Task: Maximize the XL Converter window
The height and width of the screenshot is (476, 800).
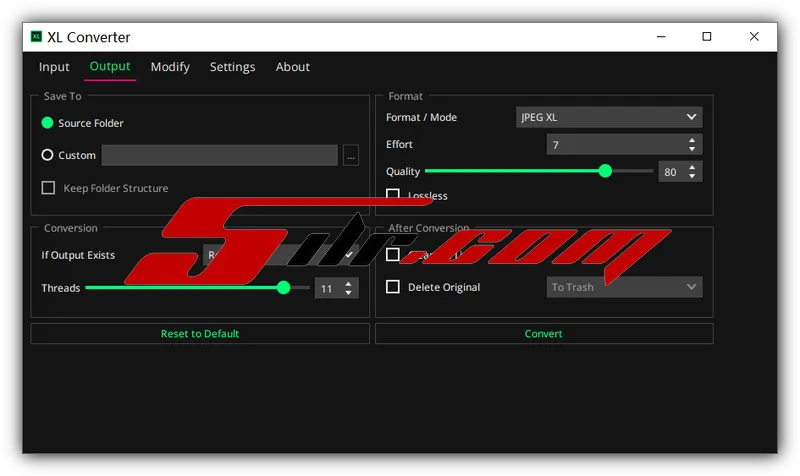Action: (x=707, y=37)
